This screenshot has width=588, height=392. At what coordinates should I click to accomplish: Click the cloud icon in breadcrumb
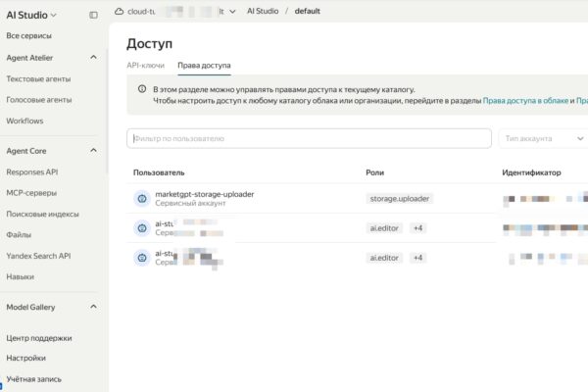(119, 11)
